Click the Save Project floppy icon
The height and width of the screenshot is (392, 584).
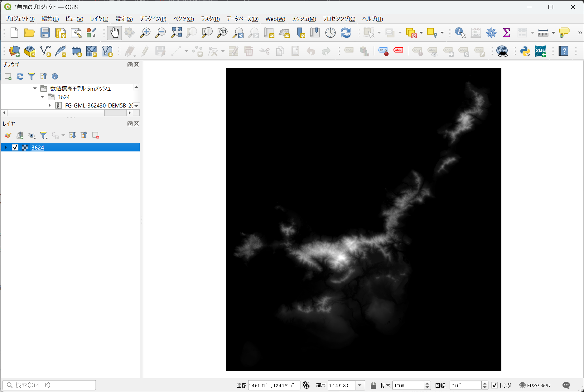point(45,33)
